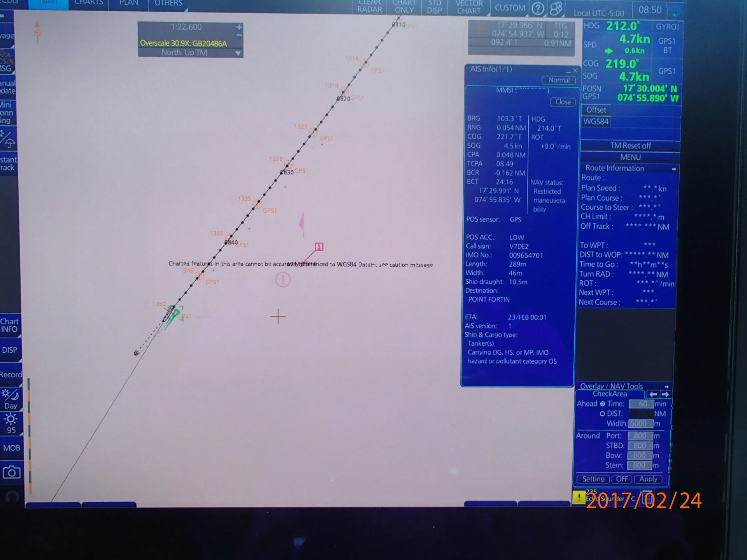Open the North Up TM dropdown
This screenshot has width=747, height=560.
click(238, 53)
